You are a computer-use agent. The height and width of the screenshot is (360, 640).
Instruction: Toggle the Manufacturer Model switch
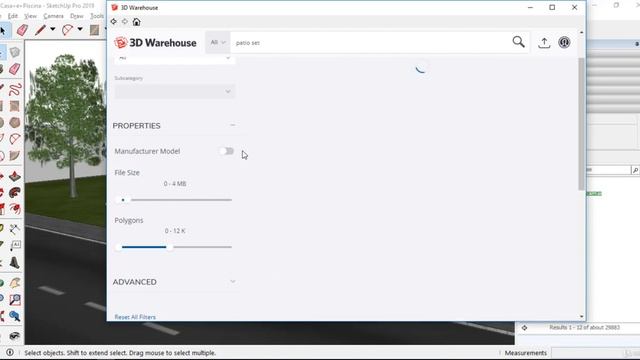(x=227, y=151)
